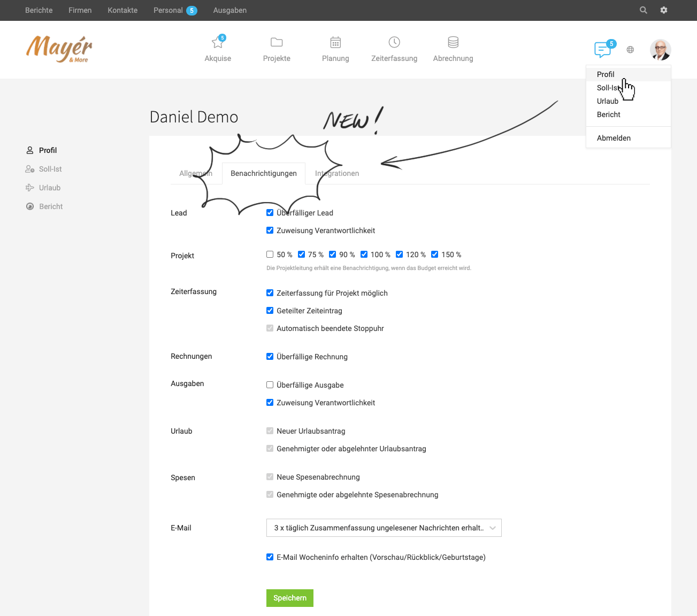Uncheck the 100 % budget checkbox
This screenshot has width=697, height=616.
(364, 255)
